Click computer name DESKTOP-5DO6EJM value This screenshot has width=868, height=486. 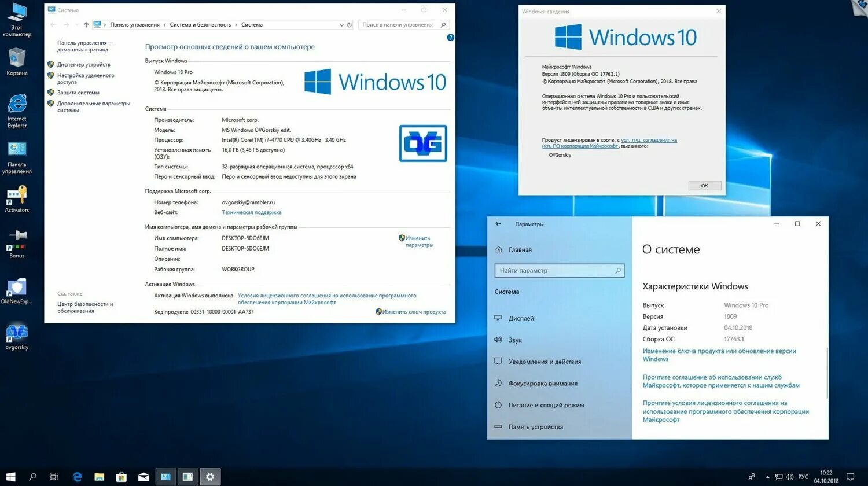[x=245, y=238]
